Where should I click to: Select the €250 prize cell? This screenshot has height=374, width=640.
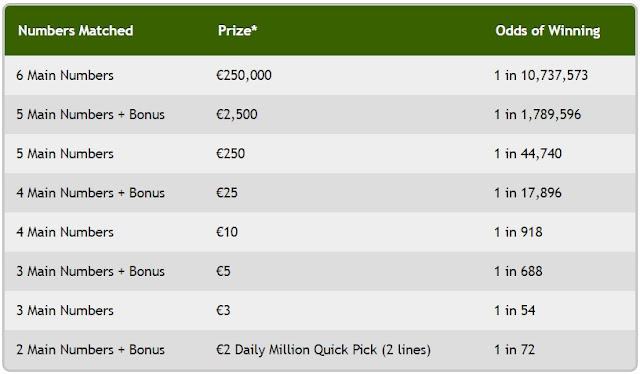tap(230, 154)
